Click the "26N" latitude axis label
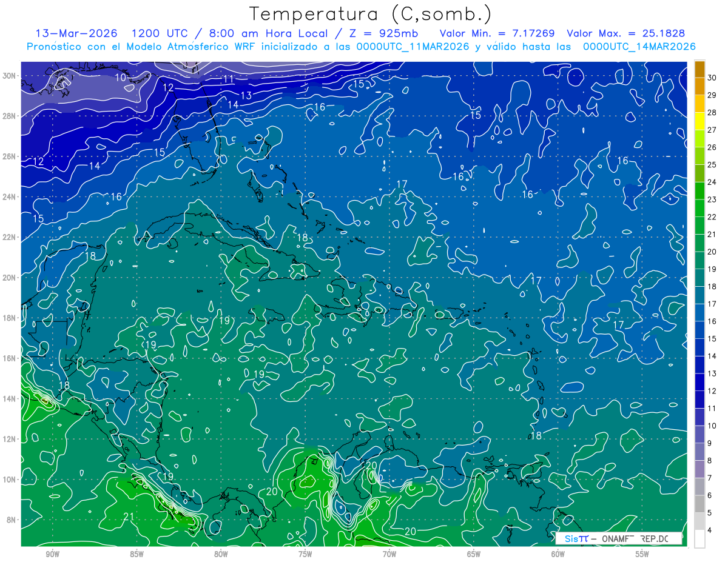 [9, 156]
